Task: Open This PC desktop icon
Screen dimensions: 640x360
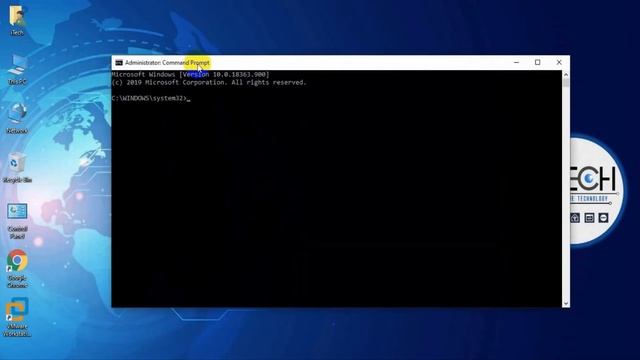Action: click(17, 70)
